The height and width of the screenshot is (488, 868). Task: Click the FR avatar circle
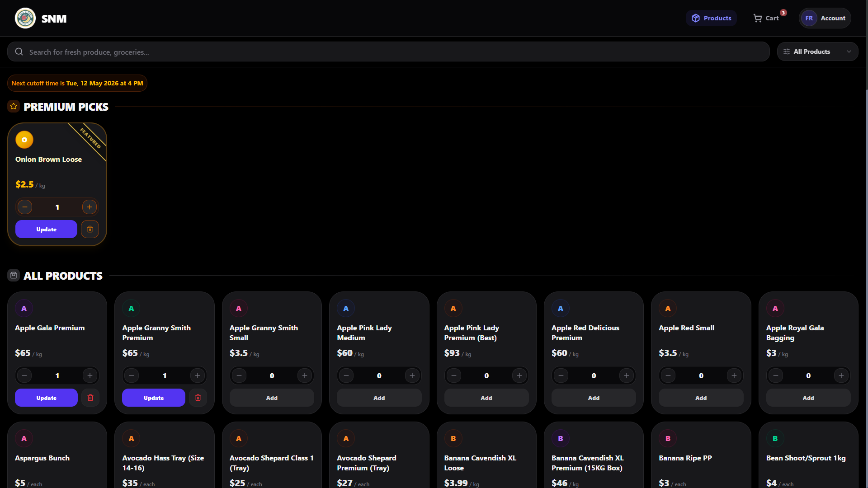click(x=809, y=18)
